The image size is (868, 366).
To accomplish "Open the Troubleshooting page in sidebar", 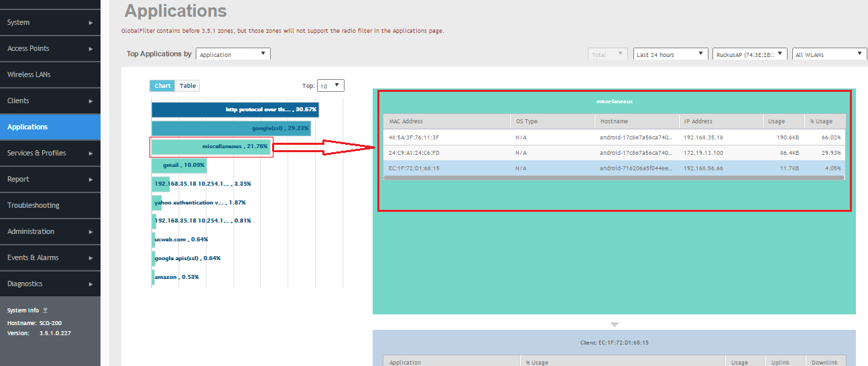I will 34,205.
